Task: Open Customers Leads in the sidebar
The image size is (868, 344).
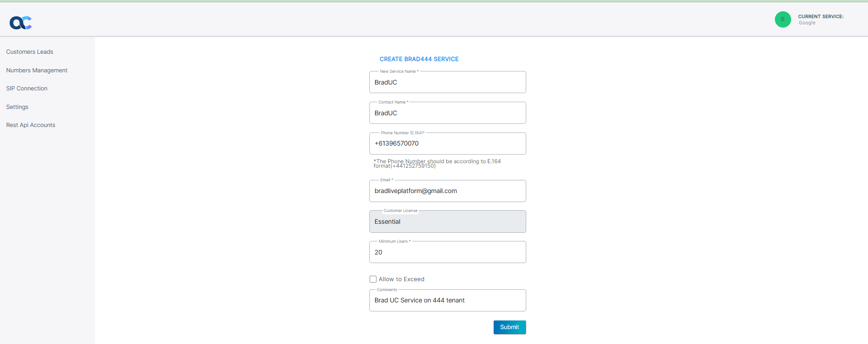Action: pos(30,52)
